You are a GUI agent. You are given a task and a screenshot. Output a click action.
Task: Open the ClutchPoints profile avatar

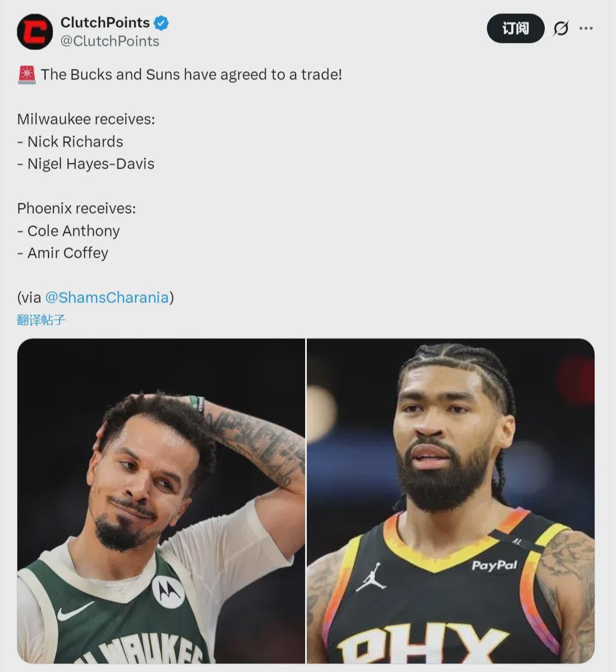(35, 32)
